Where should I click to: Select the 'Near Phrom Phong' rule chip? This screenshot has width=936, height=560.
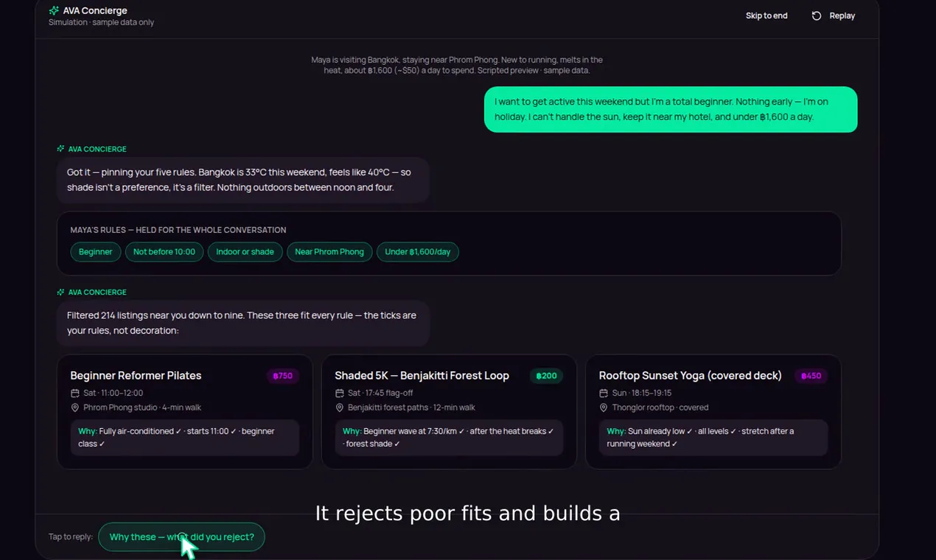point(329,252)
